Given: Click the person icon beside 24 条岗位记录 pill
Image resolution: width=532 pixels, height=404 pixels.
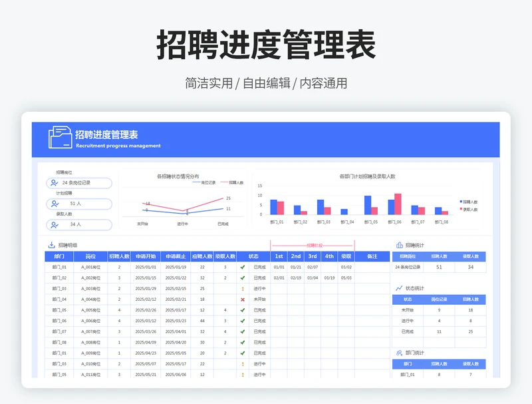Looking at the screenshot, I should pos(55,183).
